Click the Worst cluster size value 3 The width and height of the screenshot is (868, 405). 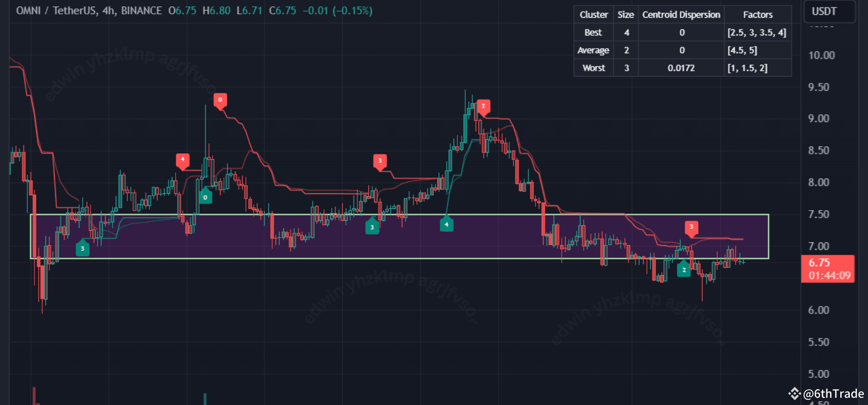coord(626,68)
